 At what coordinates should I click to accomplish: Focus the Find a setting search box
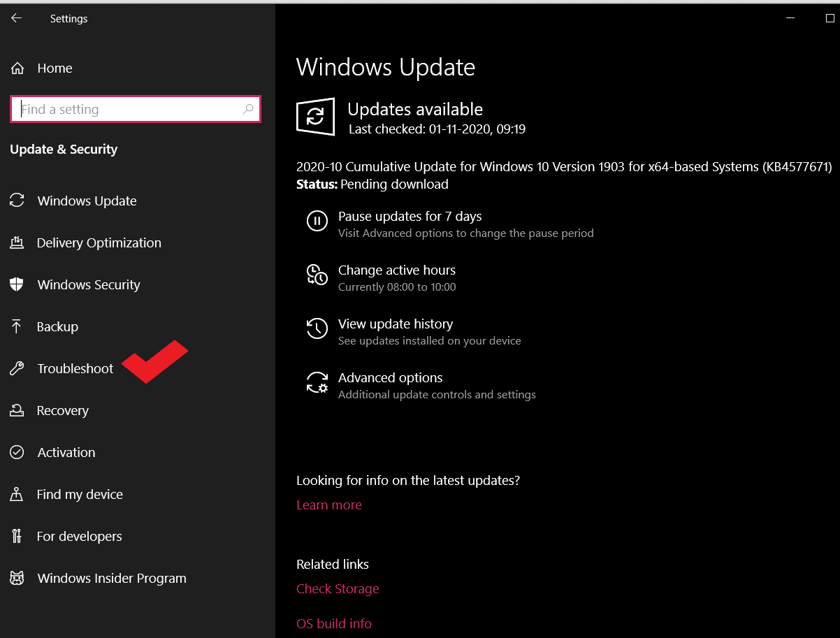point(136,109)
